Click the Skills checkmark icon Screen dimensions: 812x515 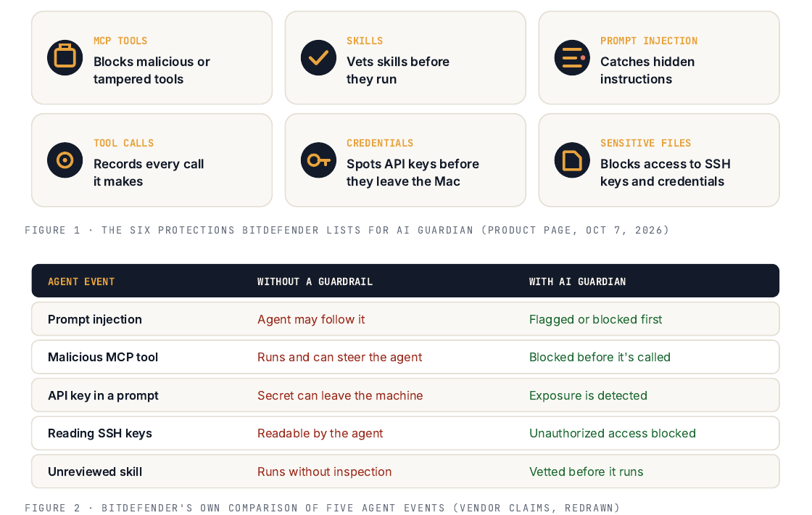click(x=318, y=57)
